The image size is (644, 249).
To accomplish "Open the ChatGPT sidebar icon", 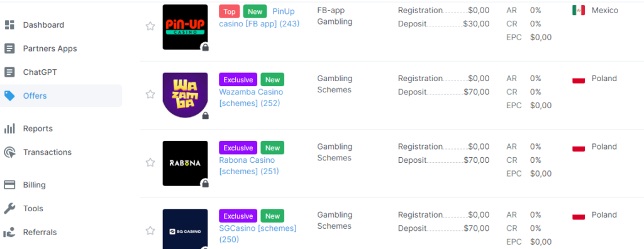I will 9,72.
